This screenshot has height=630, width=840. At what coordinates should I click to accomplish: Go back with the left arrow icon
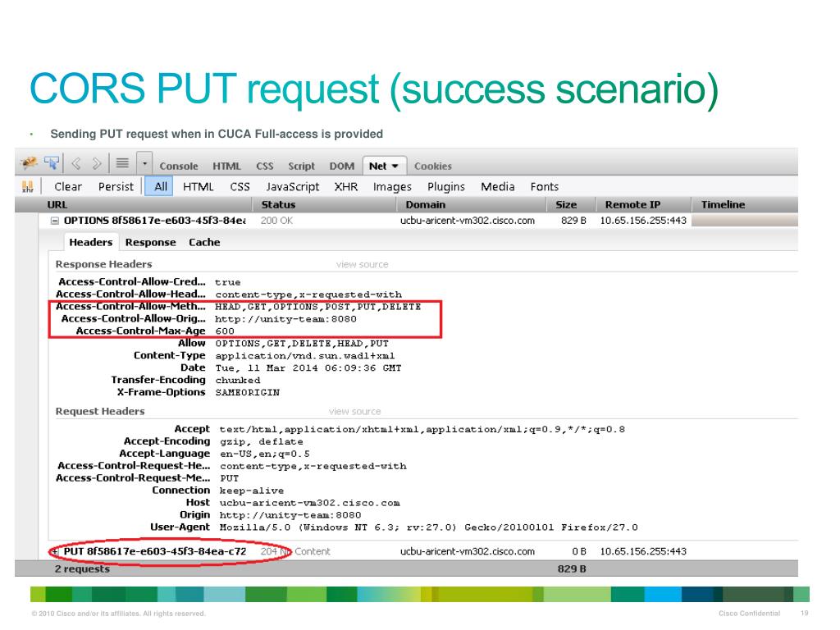pyautogui.click(x=76, y=163)
